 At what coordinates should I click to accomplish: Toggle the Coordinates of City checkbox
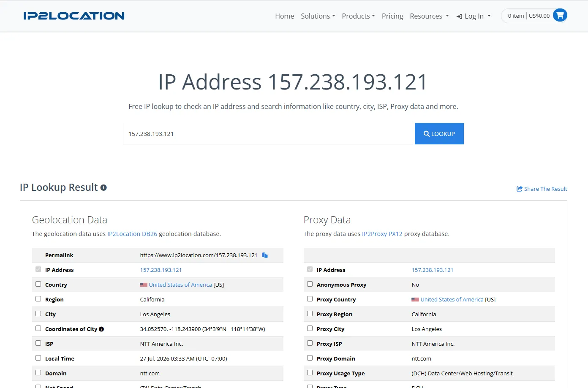38,328
